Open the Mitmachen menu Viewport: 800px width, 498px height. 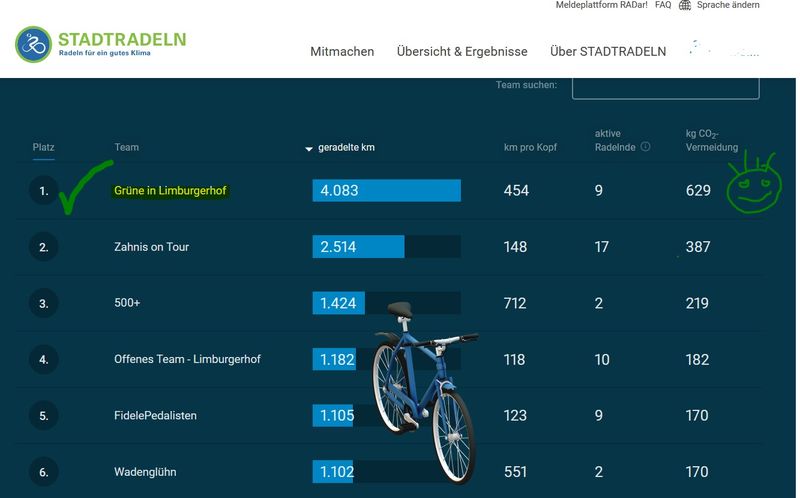342,52
